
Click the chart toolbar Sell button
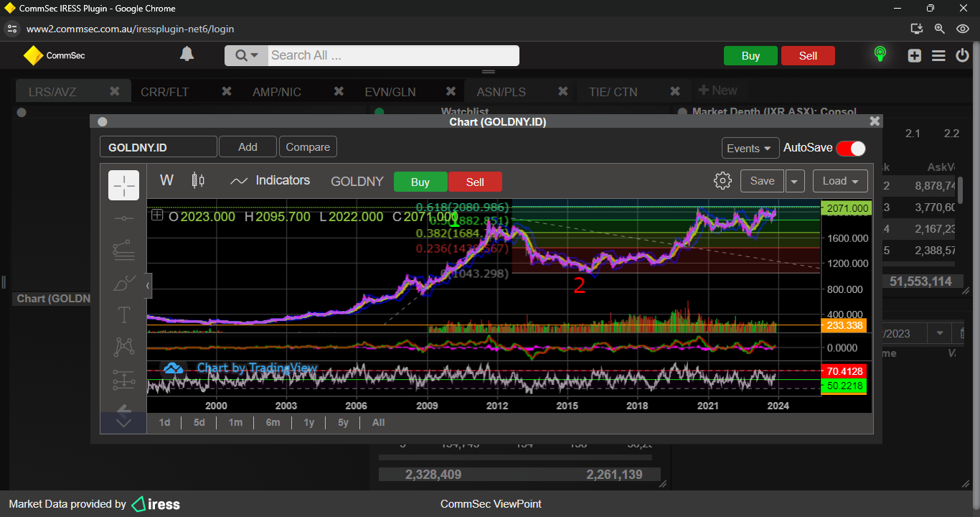click(475, 182)
